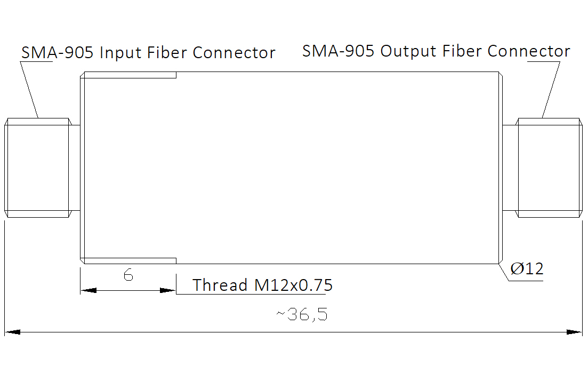Click the SMA-905 Input Fiber Connector label
This screenshot has height=381, width=588.
click(x=149, y=53)
